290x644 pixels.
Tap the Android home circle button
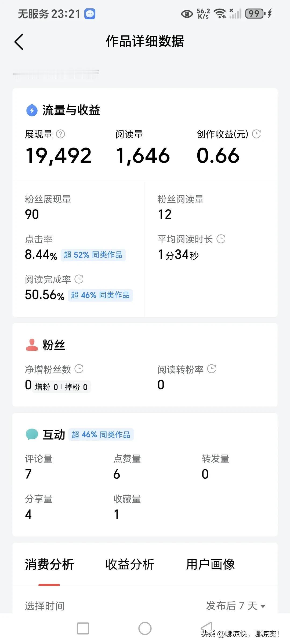(145, 628)
